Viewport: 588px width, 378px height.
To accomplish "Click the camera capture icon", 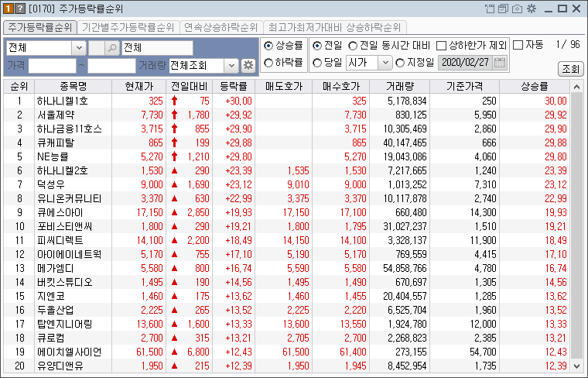I will (x=517, y=9).
